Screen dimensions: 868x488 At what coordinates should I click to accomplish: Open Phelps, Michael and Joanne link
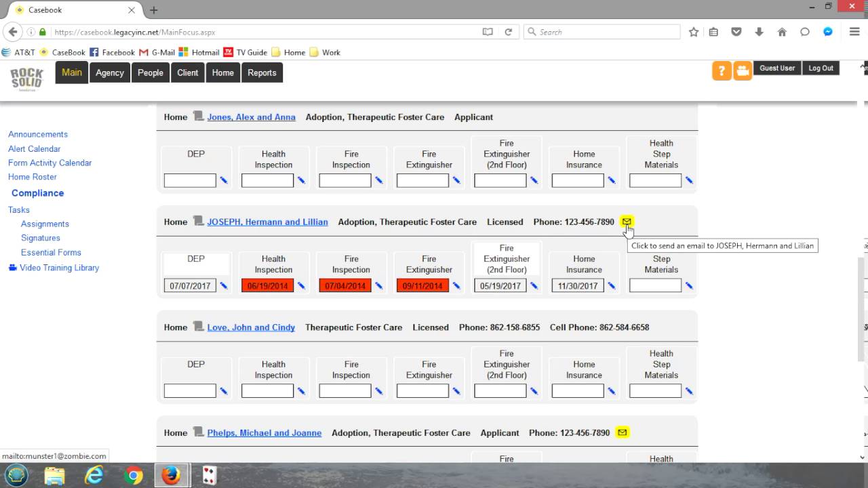coord(264,433)
